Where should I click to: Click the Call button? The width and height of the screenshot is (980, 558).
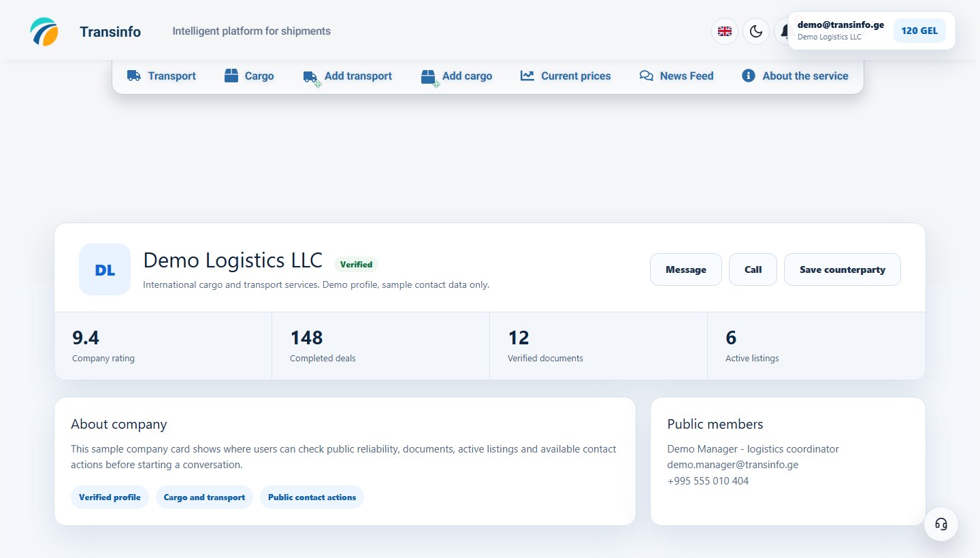click(x=753, y=269)
